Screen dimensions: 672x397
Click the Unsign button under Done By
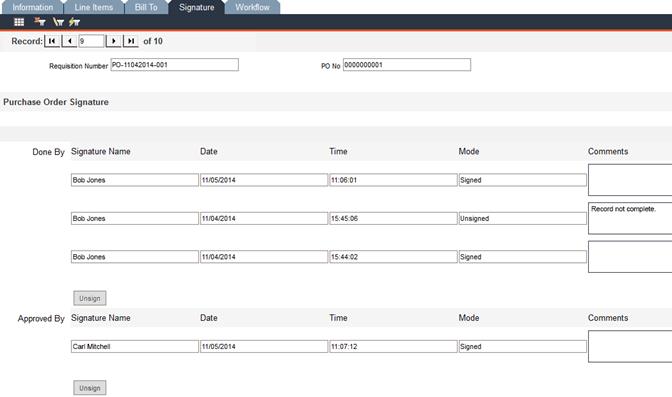[90, 298]
